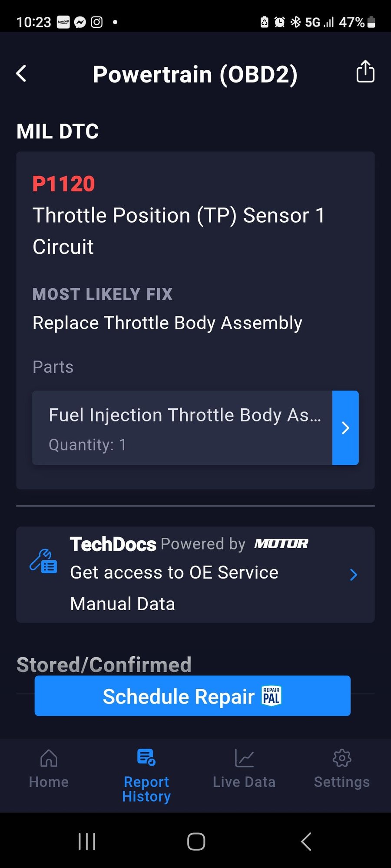This screenshot has height=868, width=391.
Task: Select the Fuel Injection Throttle Body part name
Action: [185, 415]
